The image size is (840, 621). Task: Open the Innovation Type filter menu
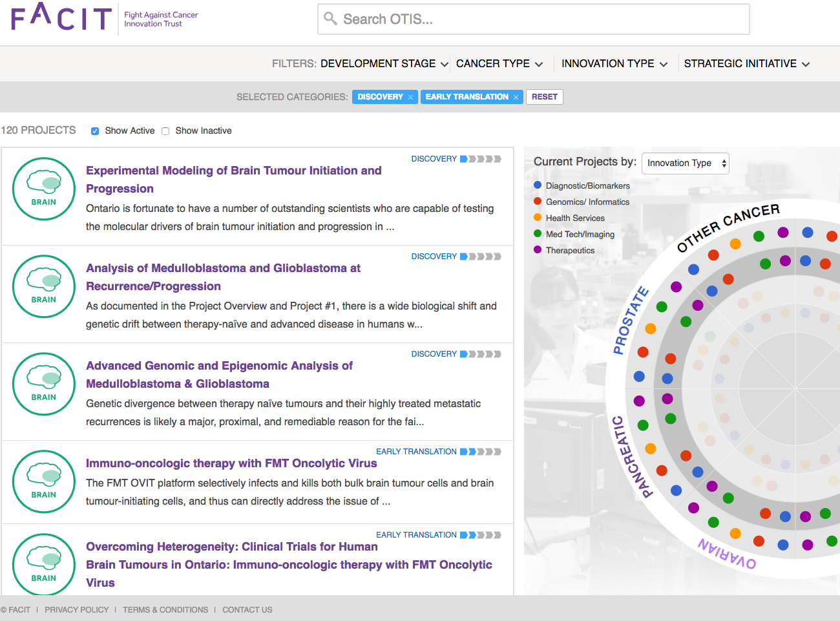coord(614,64)
